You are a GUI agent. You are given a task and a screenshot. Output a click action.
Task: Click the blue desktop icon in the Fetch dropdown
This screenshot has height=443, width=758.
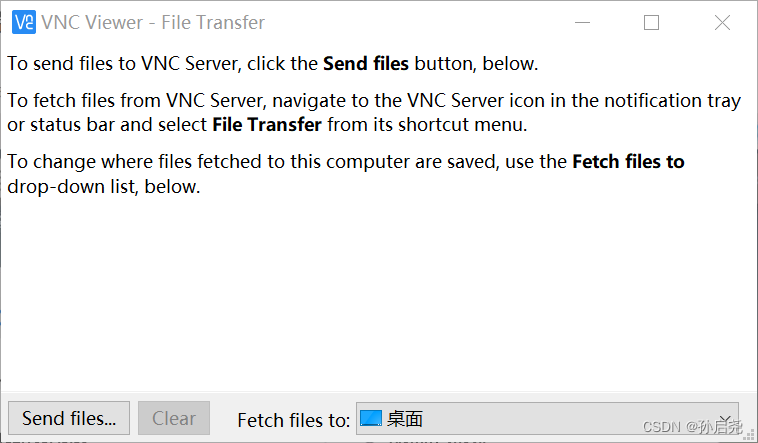pos(371,419)
